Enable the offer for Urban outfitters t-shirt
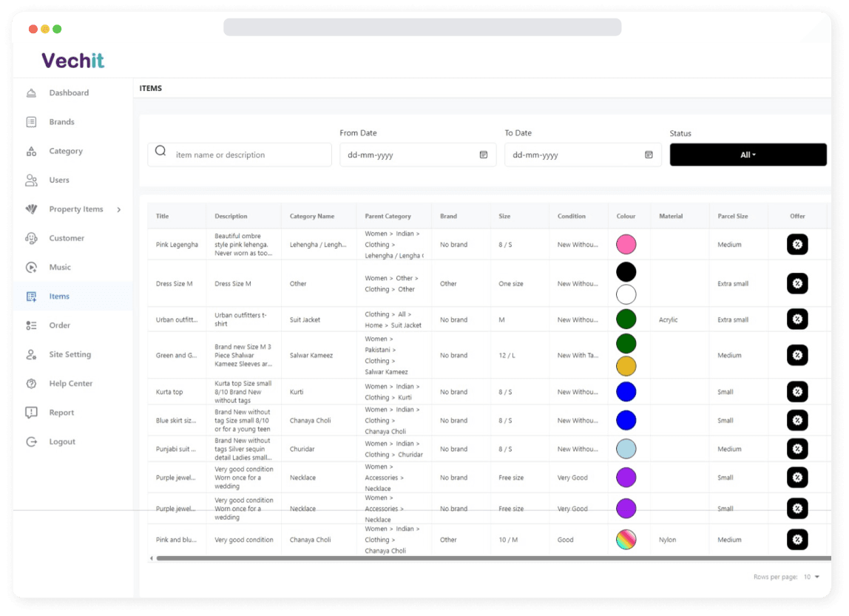This screenshot has width=849, height=616. 797,319
